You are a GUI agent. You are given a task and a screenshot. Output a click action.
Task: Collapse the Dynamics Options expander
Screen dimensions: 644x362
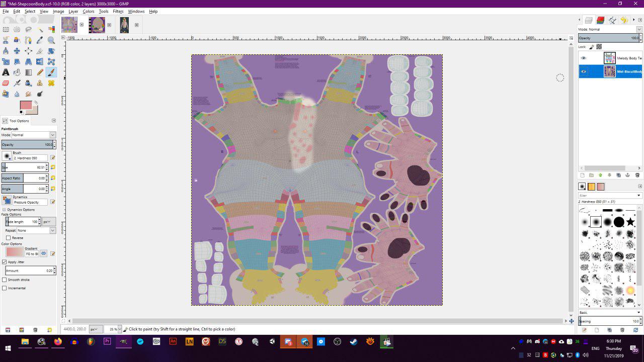4,210
